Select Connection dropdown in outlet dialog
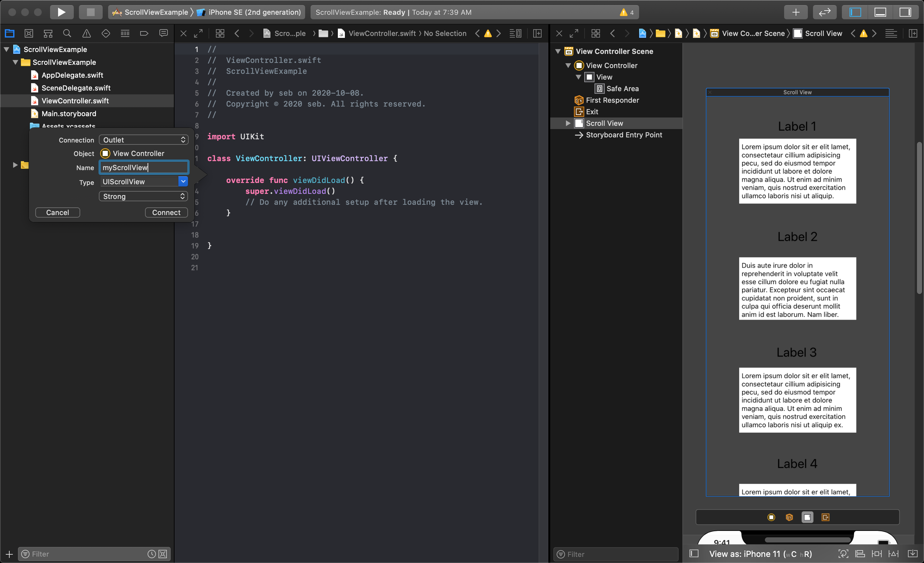The width and height of the screenshot is (924, 563). 142,139
